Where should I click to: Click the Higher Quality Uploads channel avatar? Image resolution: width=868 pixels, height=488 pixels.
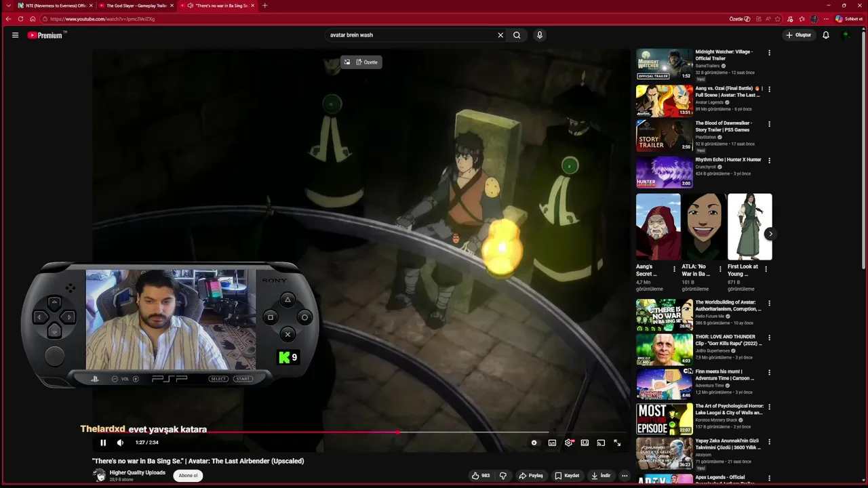pos(100,475)
